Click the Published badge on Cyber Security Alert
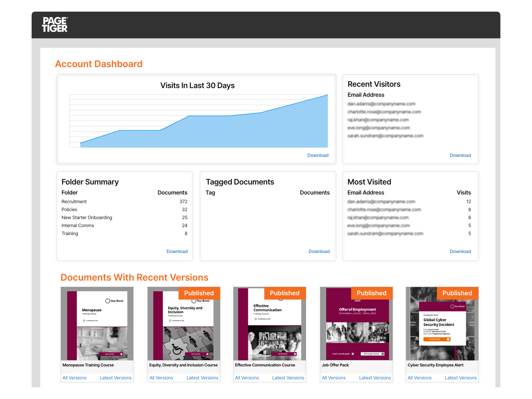This screenshot has height=399, width=532. click(x=458, y=293)
